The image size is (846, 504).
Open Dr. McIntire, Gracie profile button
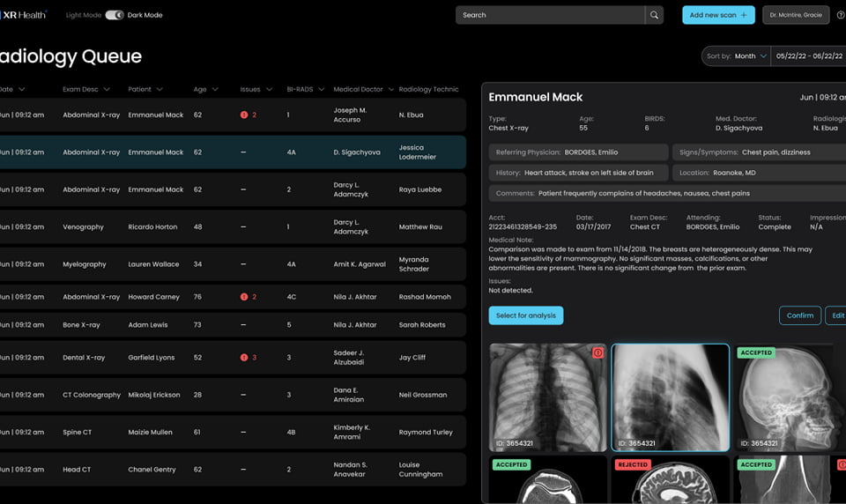(796, 15)
